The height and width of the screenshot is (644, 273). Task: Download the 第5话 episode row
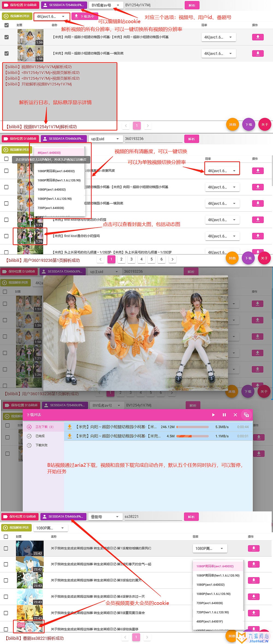coord(254,613)
